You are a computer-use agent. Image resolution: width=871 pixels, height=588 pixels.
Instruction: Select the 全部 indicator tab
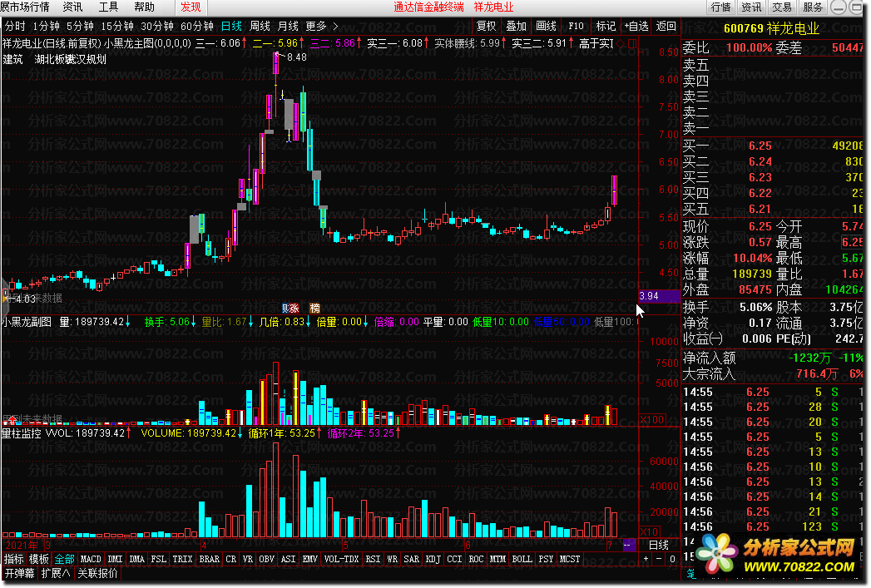tap(64, 559)
